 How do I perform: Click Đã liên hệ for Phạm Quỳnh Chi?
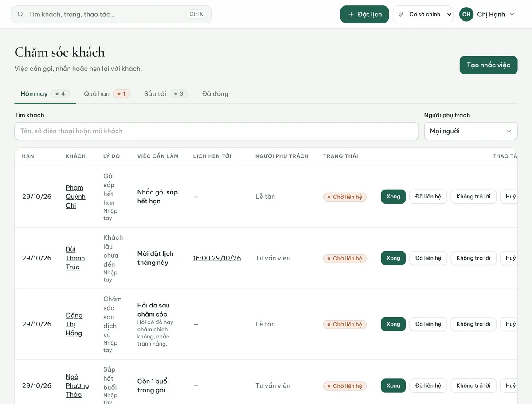[x=428, y=197]
